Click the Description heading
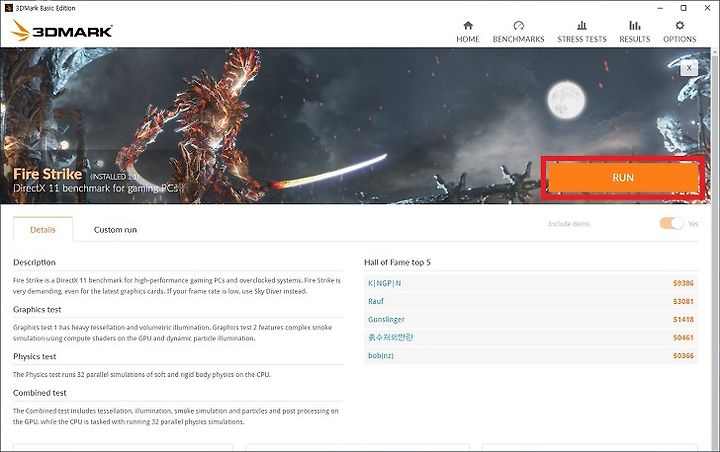 coord(34,262)
